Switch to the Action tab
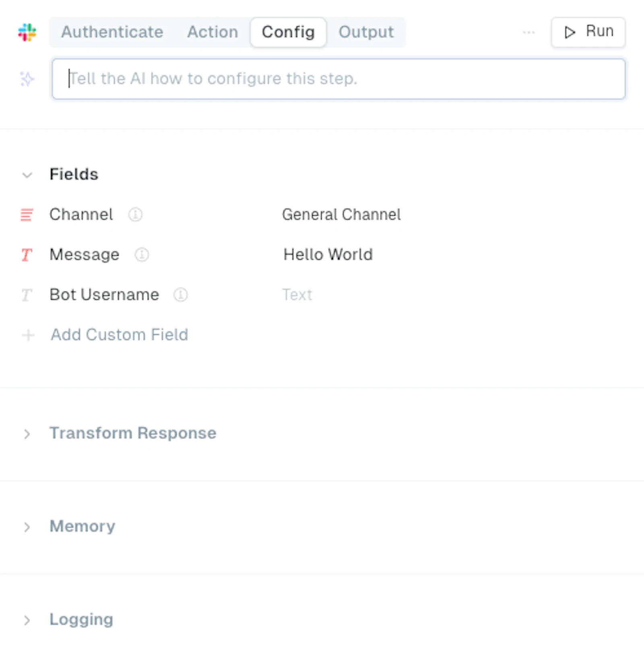644x656 pixels. 213,32
